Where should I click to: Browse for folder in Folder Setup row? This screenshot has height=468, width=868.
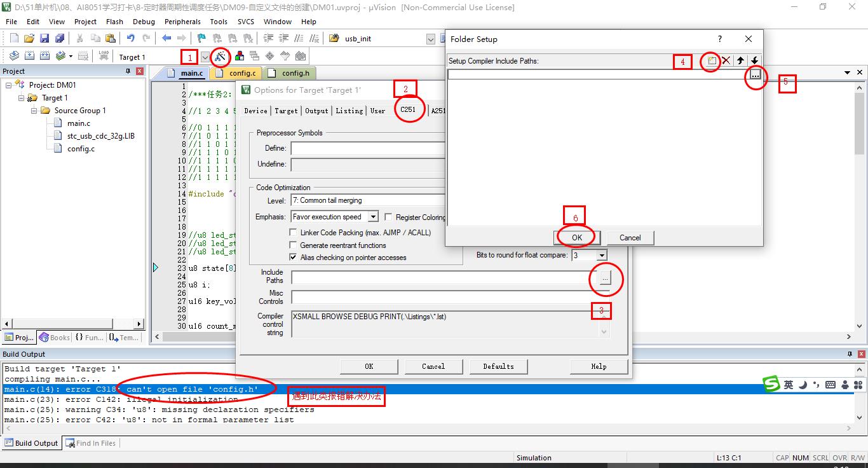(755, 74)
